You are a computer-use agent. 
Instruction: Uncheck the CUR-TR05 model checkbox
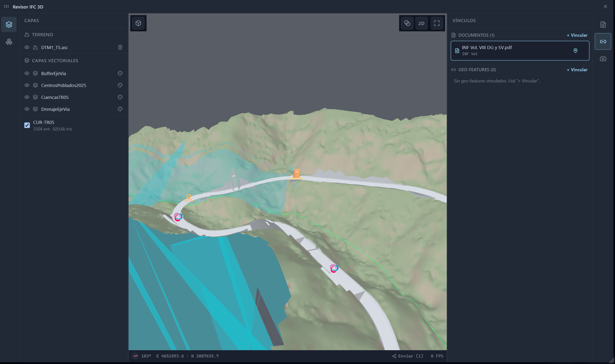point(27,125)
